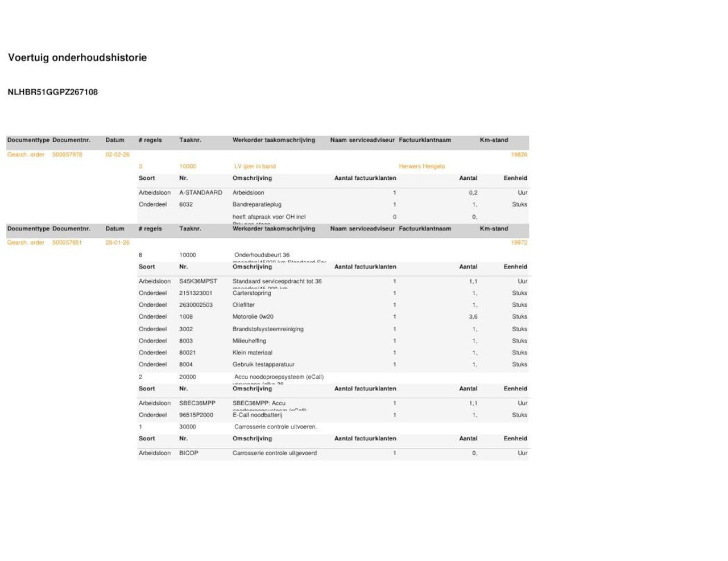728x561 pixels.
Task: Open the Herwers Hengelo customer link
Action: point(421,166)
